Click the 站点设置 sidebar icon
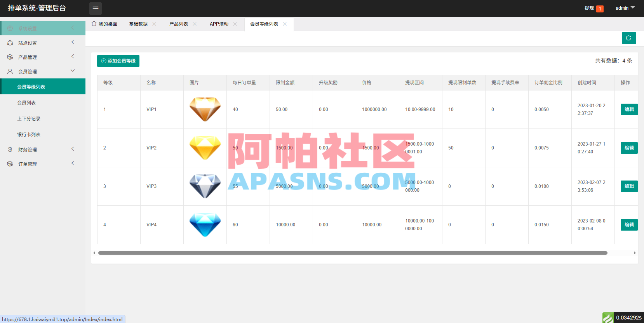Viewport: 644px width, 323px height. pos(10,43)
